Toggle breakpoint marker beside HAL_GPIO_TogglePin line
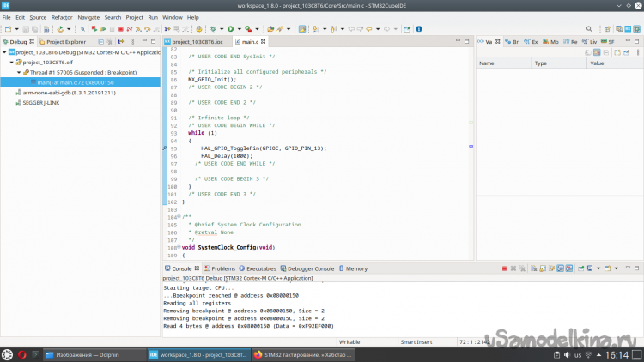 pyautogui.click(x=165, y=148)
